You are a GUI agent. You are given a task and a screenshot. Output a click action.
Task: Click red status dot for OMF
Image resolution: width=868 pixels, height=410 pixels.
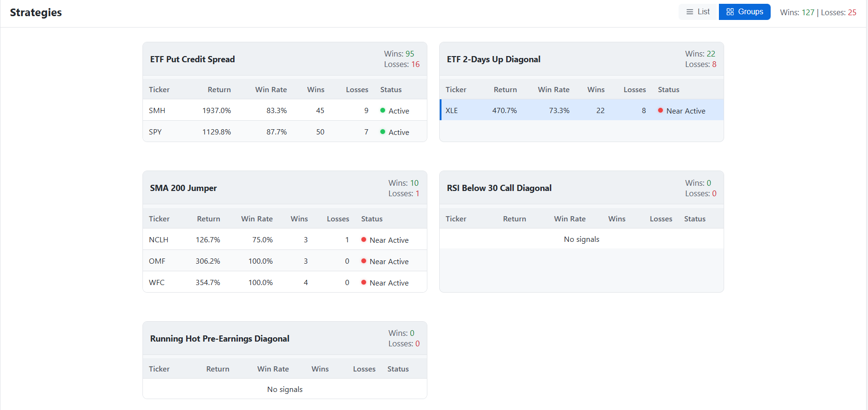point(364,261)
